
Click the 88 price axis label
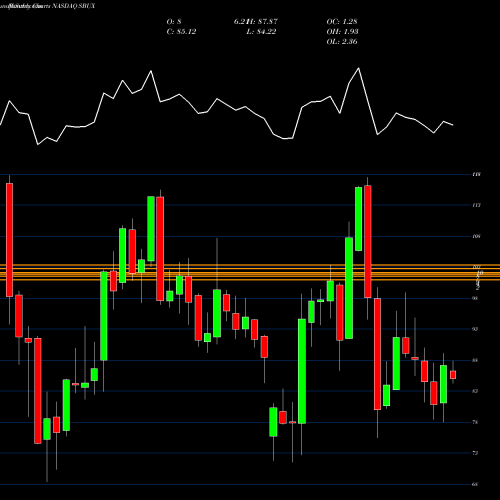point(475,360)
